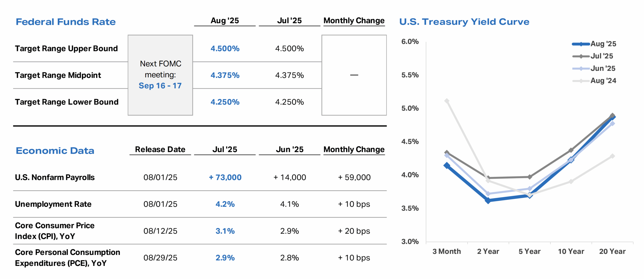644x279 pixels.
Task: Click the Jul '25 legend line marker
Action: pyautogui.click(x=581, y=56)
